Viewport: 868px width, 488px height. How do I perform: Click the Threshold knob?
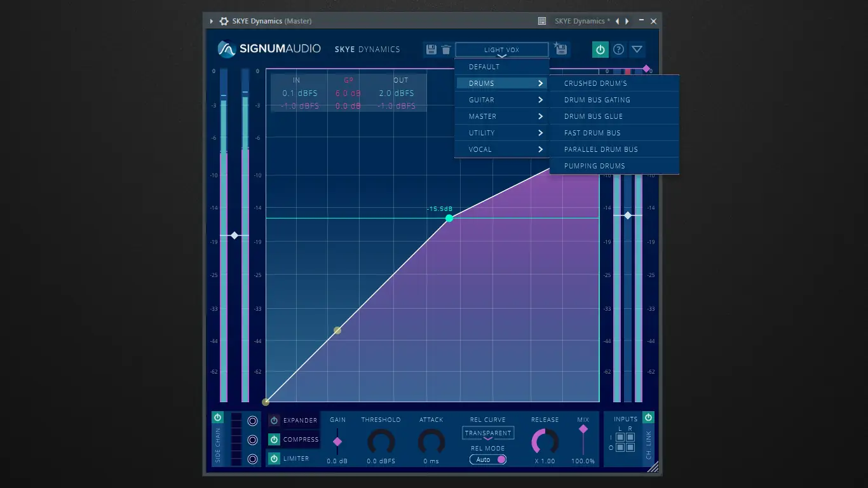click(381, 442)
